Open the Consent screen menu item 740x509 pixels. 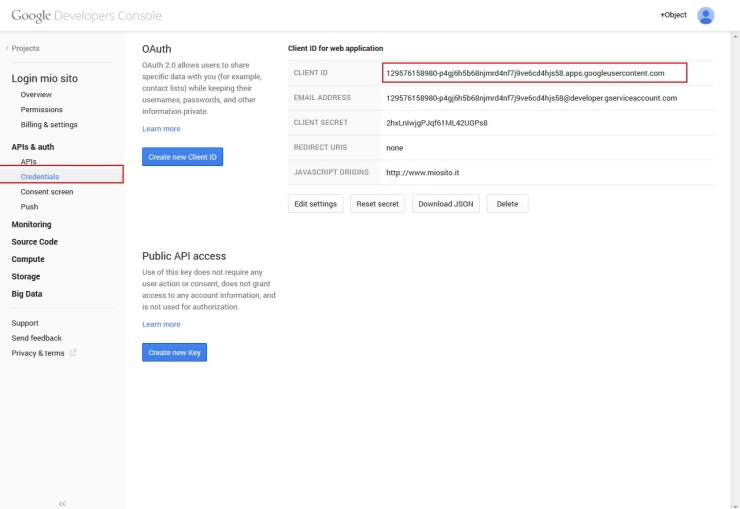tap(47, 191)
